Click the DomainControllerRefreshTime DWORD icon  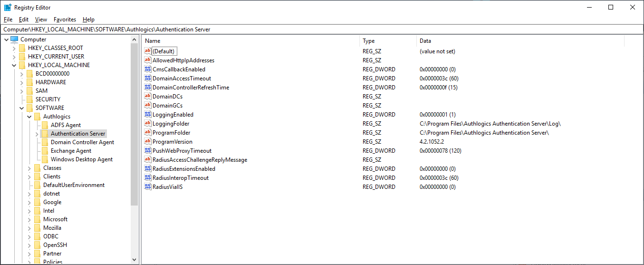pos(148,88)
